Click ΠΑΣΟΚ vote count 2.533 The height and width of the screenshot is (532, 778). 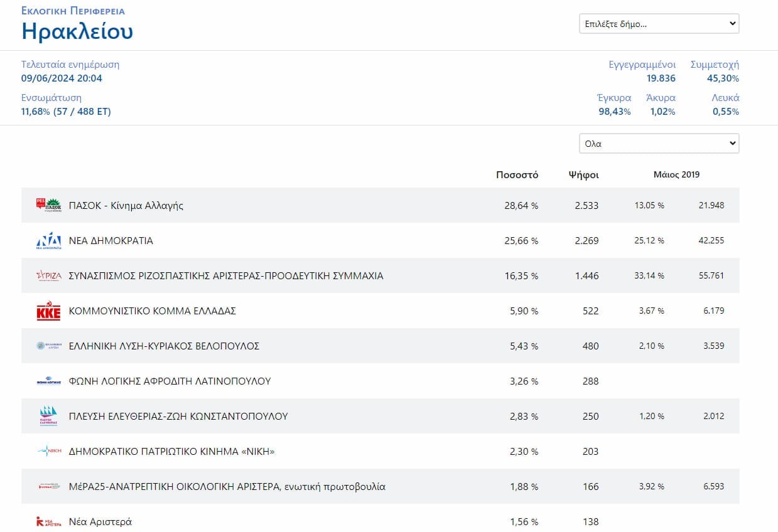point(586,205)
